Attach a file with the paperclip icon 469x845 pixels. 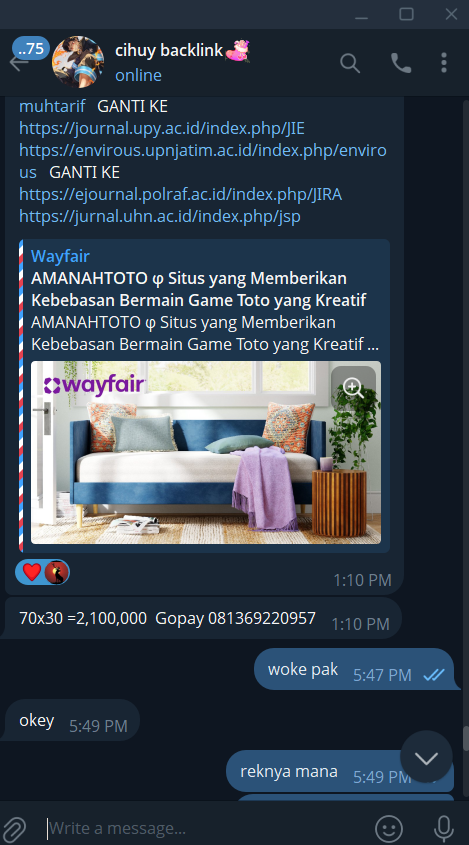coord(15,828)
